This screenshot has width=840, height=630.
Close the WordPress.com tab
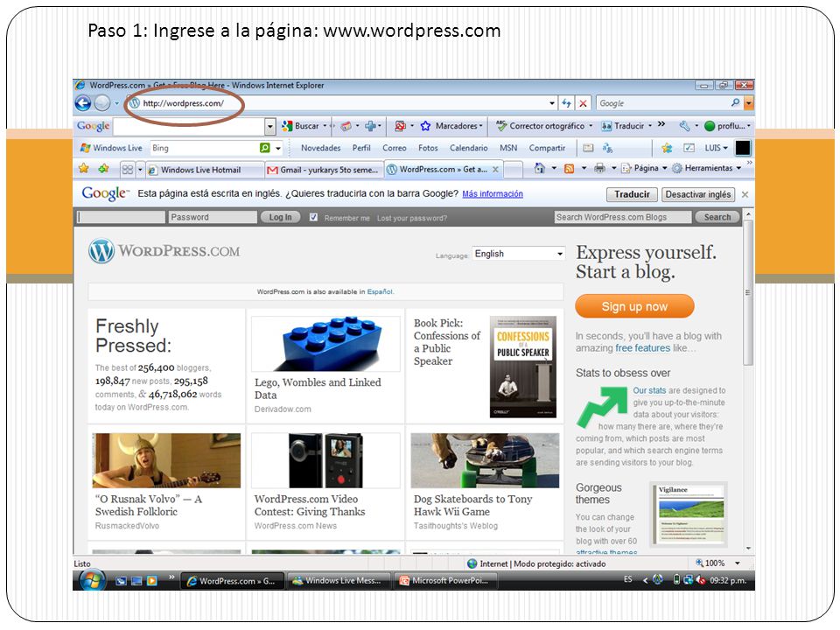(x=495, y=169)
